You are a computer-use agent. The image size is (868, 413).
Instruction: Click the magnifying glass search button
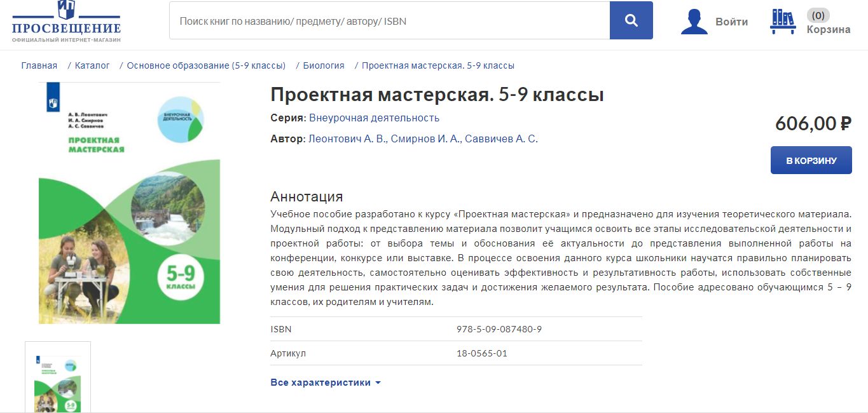tap(631, 21)
